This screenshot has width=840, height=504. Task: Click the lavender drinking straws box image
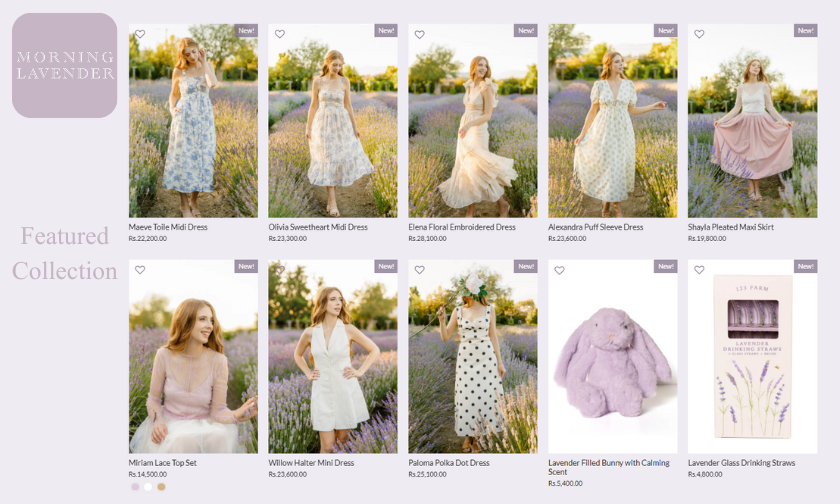click(753, 357)
